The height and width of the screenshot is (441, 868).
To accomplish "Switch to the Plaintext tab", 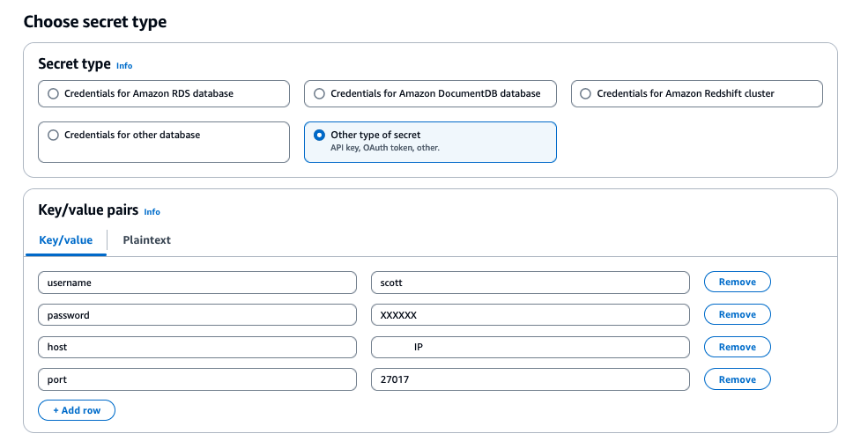I will click(x=147, y=240).
